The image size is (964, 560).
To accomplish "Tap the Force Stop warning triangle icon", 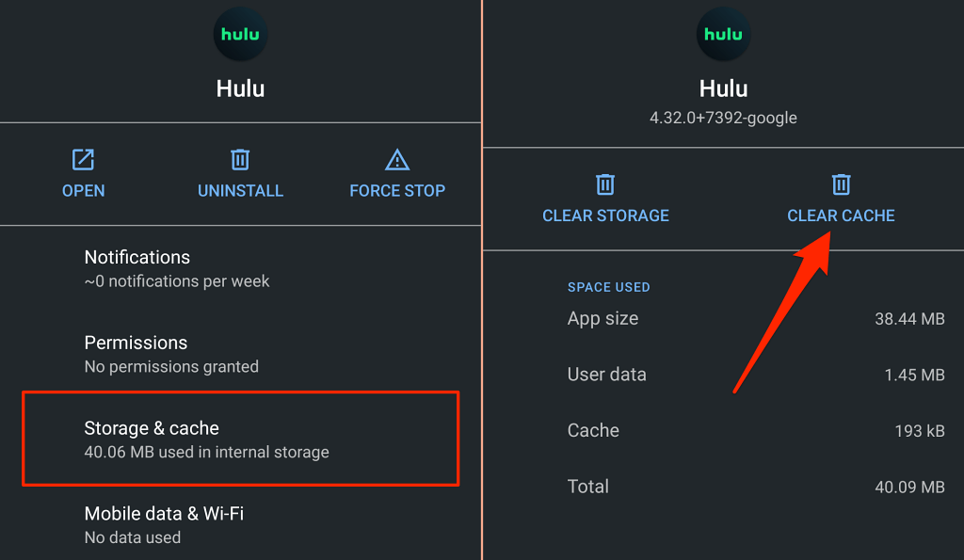I will point(397,159).
